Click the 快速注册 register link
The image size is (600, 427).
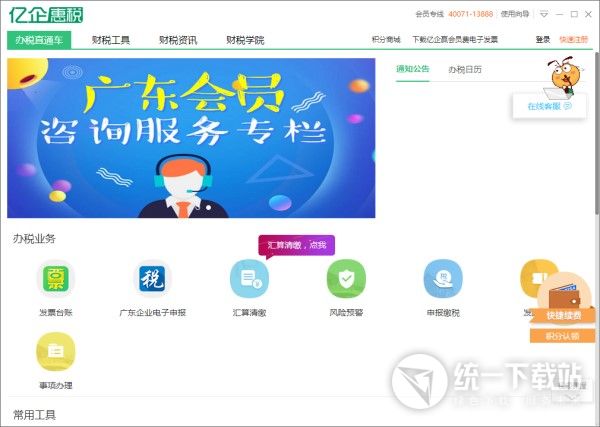pos(574,40)
